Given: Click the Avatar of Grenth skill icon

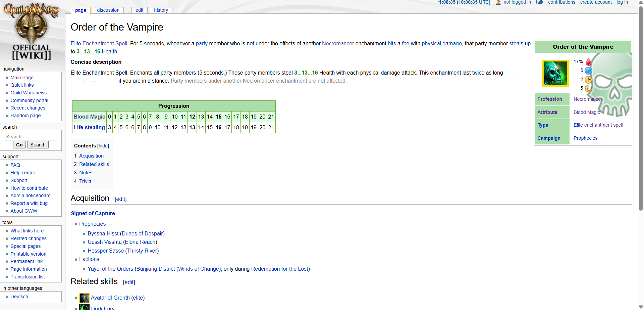Looking at the screenshot, I should pyautogui.click(x=84, y=298).
